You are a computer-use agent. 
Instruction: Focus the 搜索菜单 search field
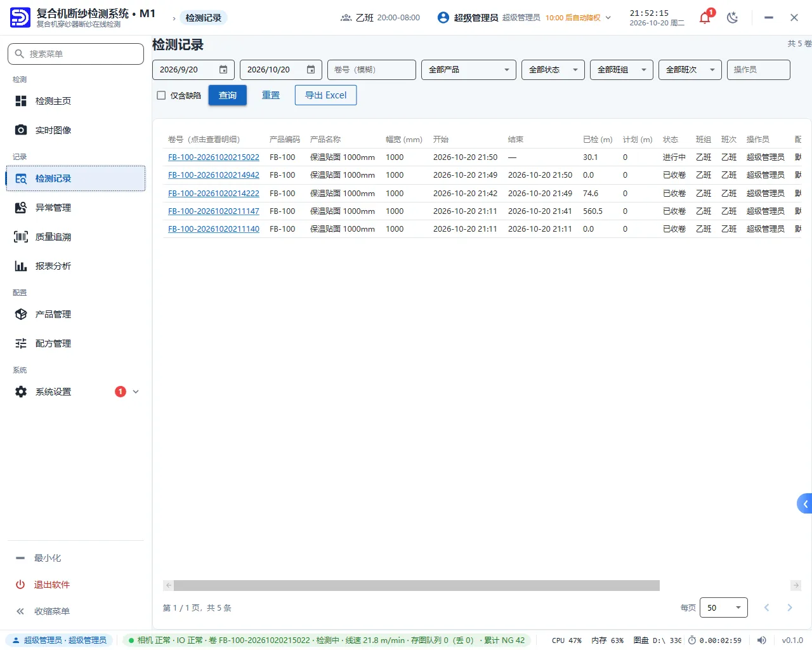click(75, 54)
